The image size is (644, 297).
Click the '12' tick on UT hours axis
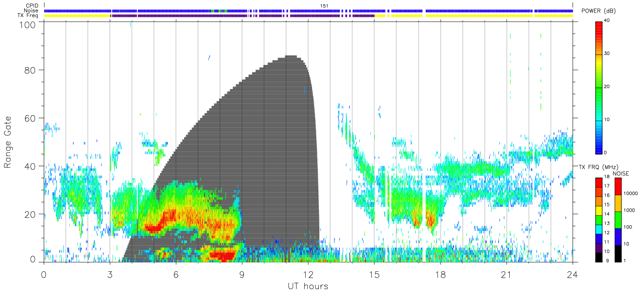click(x=308, y=274)
